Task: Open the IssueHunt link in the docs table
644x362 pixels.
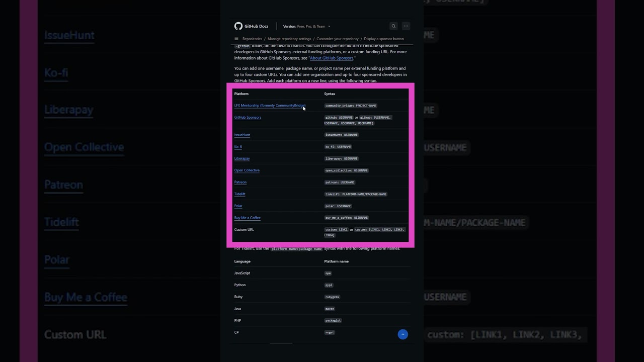Action: click(x=242, y=135)
